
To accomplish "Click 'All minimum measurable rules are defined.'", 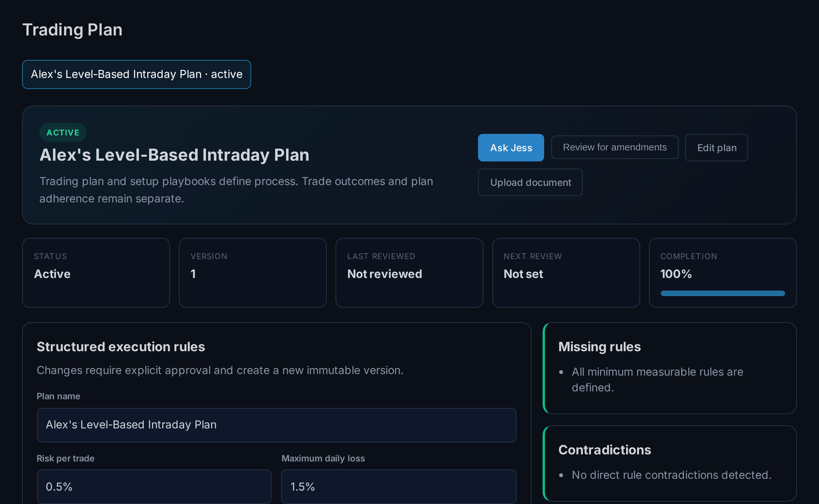I will [658, 380].
